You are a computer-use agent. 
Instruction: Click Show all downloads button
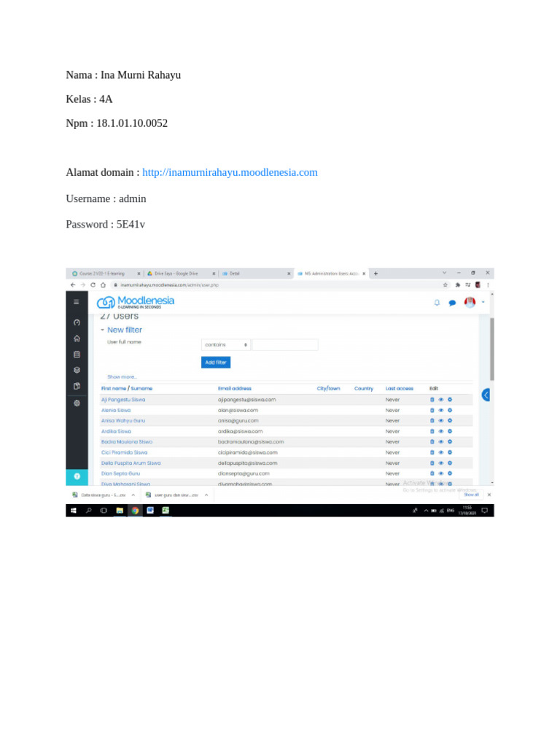tap(472, 495)
